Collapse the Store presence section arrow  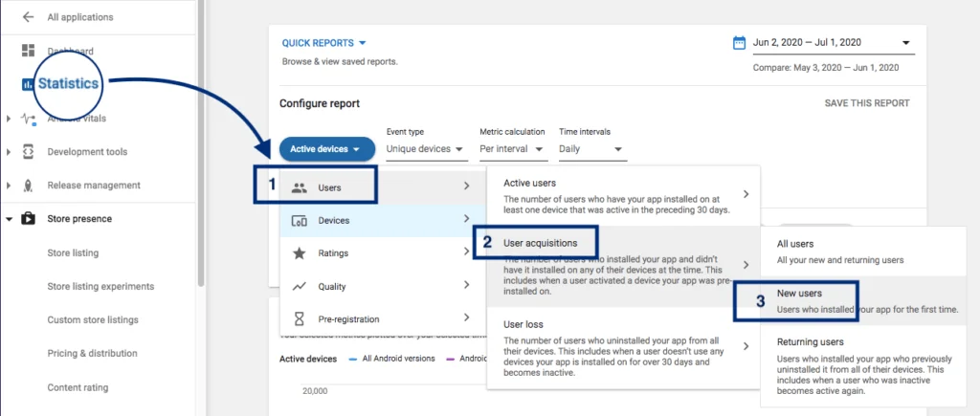pyautogui.click(x=9, y=219)
